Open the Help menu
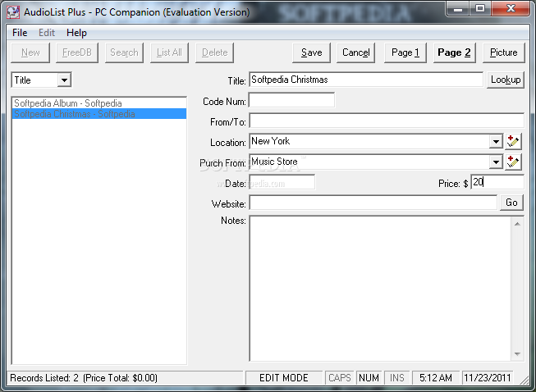This screenshot has height=392, width=536. coord(76,33)
